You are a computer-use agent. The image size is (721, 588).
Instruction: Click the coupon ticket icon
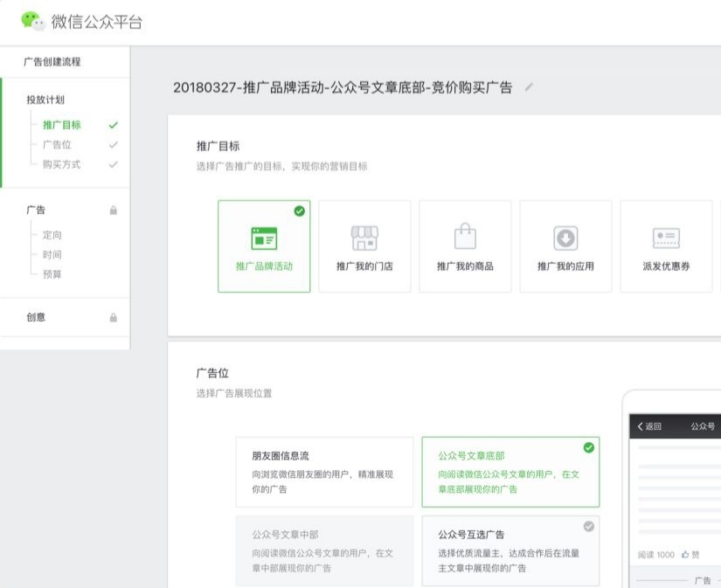point(666,238)
